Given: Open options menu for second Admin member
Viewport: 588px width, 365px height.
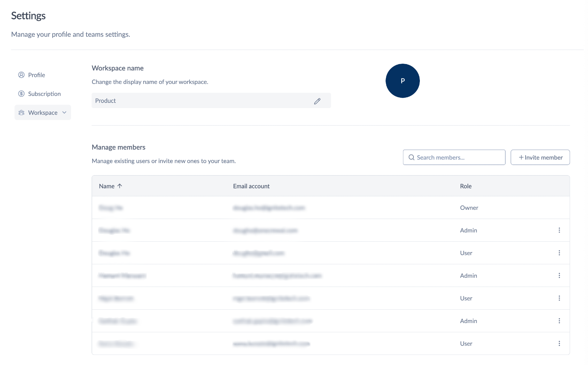Looking at the screenshot, I should [x=559, y=276].
